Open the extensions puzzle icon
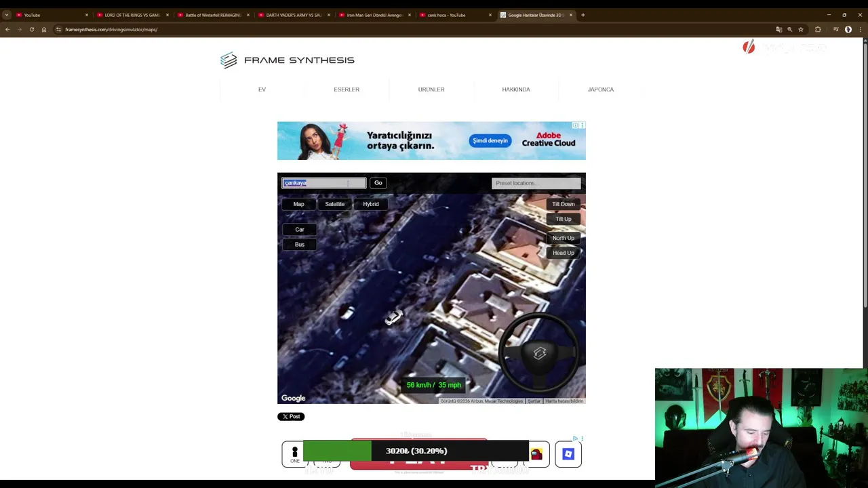This screenshot has height=488, width=868. click(818, 29)
